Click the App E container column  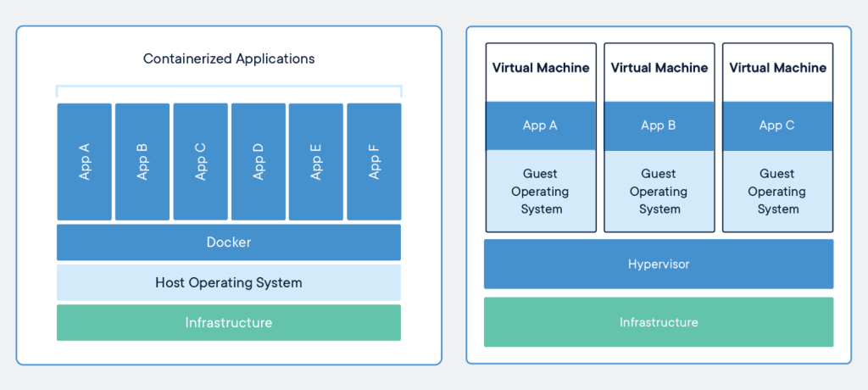pos(316,162)
